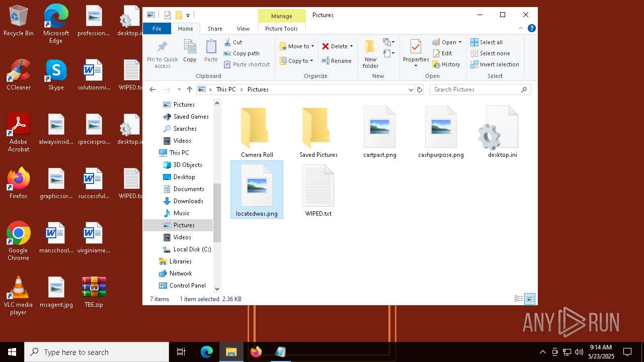Open Firefox from the taskbar

(x=256, y=352)
